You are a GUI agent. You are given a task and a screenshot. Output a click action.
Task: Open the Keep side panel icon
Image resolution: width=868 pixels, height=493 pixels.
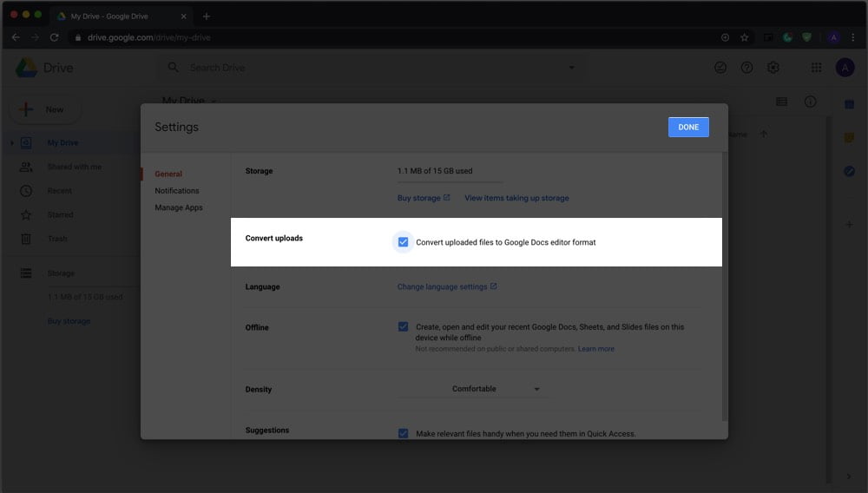click(x=849, y=138)
